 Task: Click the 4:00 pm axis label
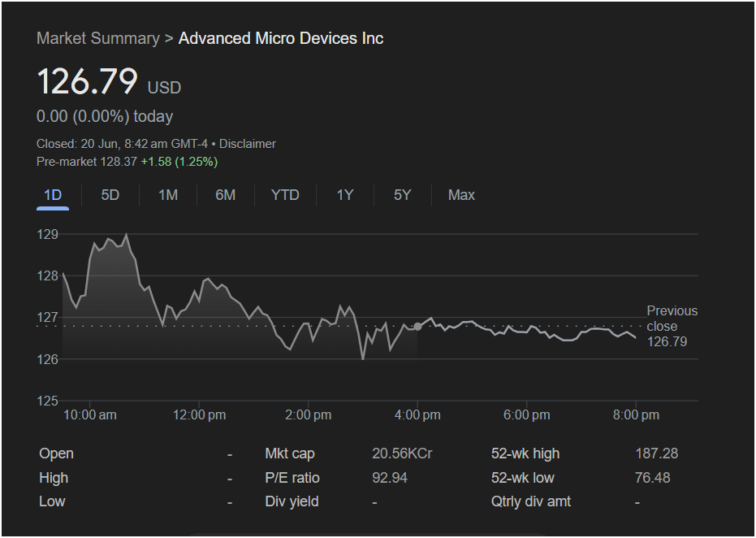coord(417,415)
